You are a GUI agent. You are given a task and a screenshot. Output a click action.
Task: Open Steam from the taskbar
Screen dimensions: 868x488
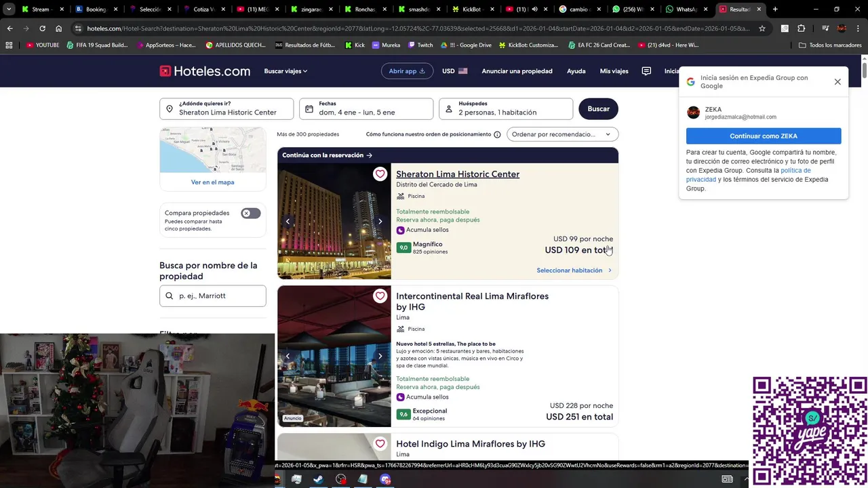(x=318, y=479)
